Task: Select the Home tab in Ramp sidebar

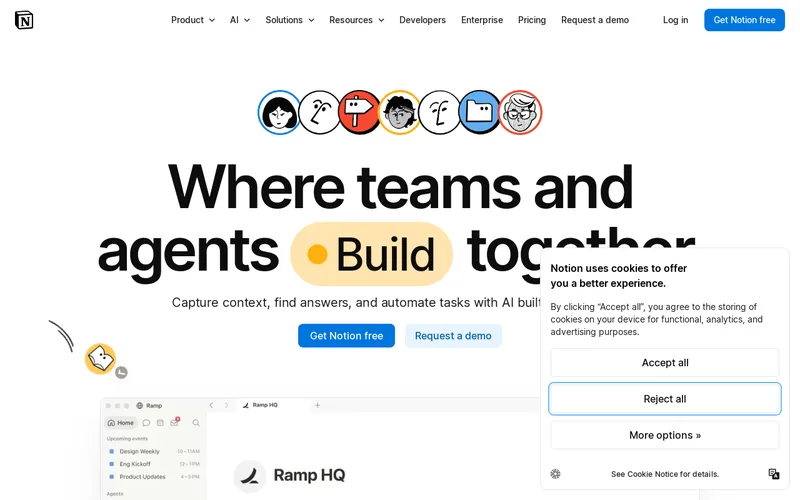Action: (x=121, y=423)
